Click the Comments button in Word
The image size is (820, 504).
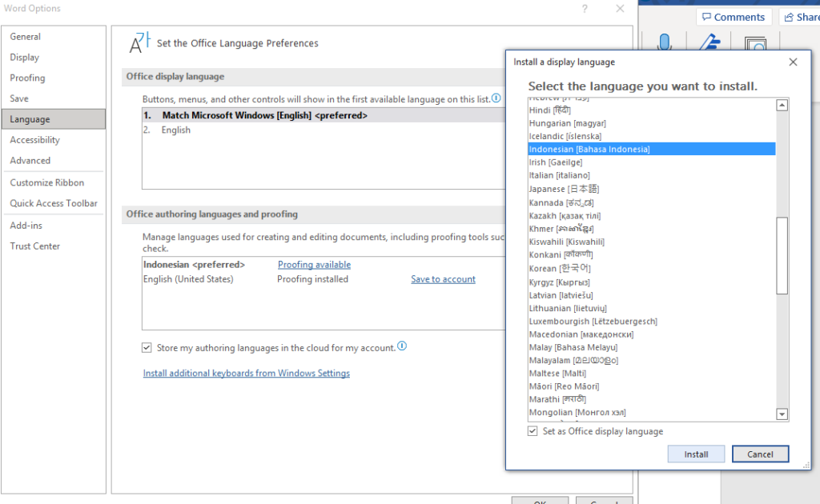click(734, 18)
